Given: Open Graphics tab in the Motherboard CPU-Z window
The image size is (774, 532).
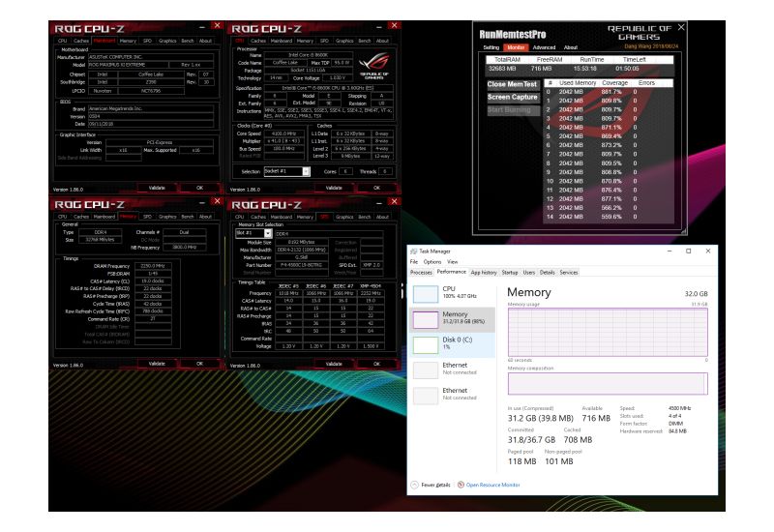Looking at the screenshot, I should [x=167, y=41].
